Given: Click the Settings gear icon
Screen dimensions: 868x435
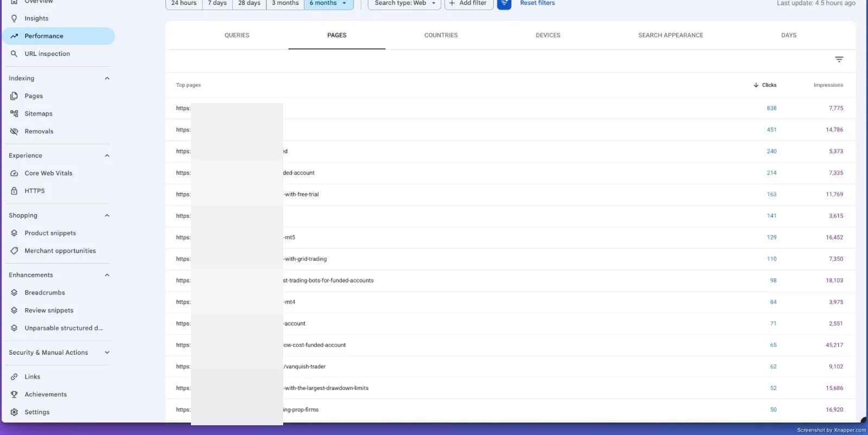Looking at the screenshot, I should point(14,412).
